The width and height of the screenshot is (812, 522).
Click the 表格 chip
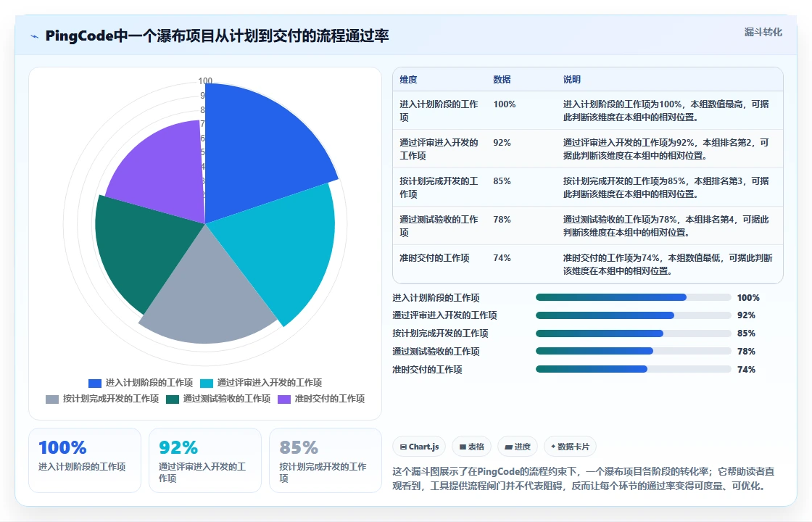[x=471, y=447]
